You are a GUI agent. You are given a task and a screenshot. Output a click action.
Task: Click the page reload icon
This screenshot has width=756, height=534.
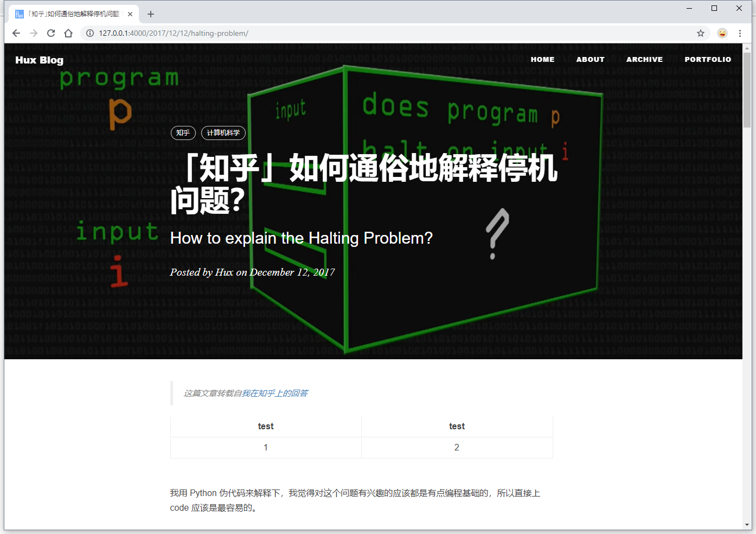coord(50,33)
